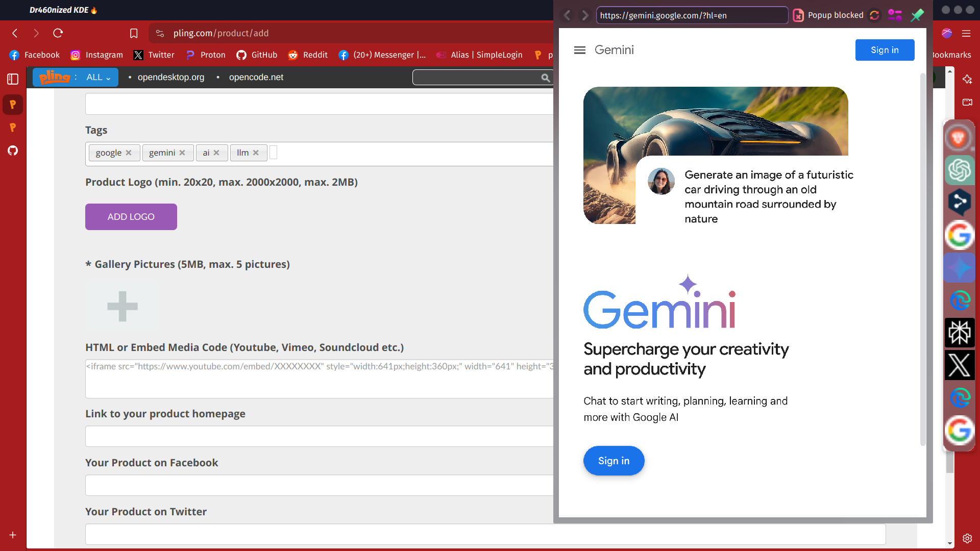Click the product homepage link field

[320, 436]
